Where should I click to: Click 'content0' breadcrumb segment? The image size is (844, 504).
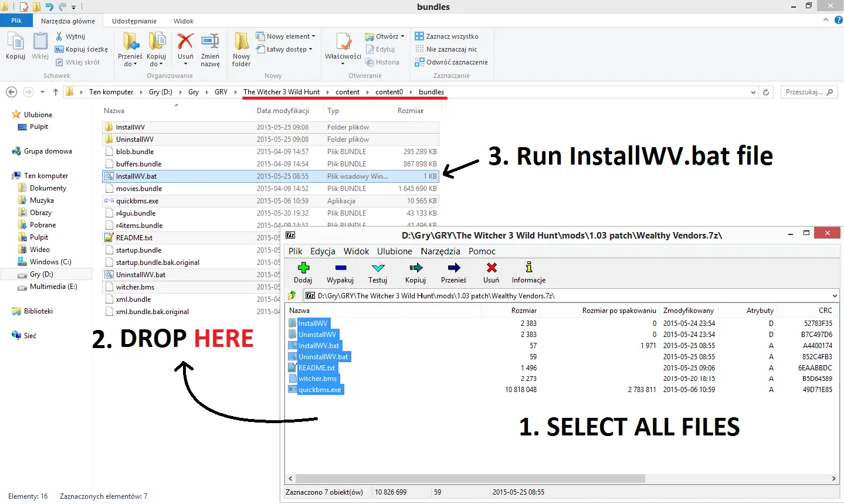point(389,92)
